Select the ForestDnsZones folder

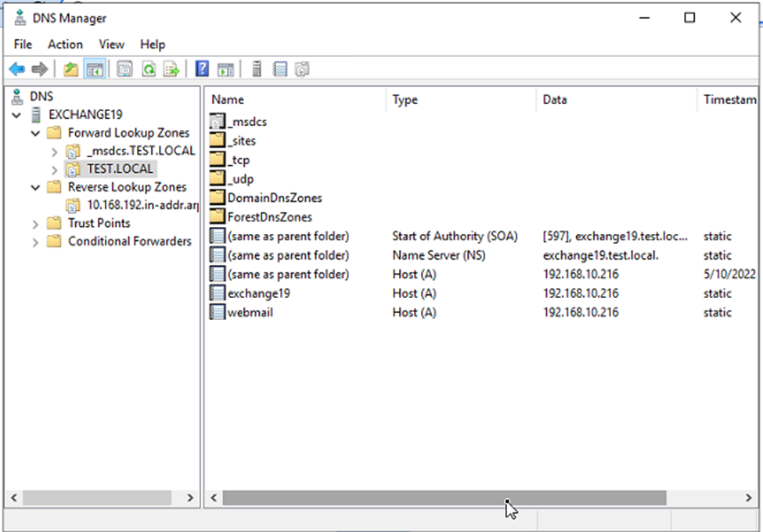(269, 217)
